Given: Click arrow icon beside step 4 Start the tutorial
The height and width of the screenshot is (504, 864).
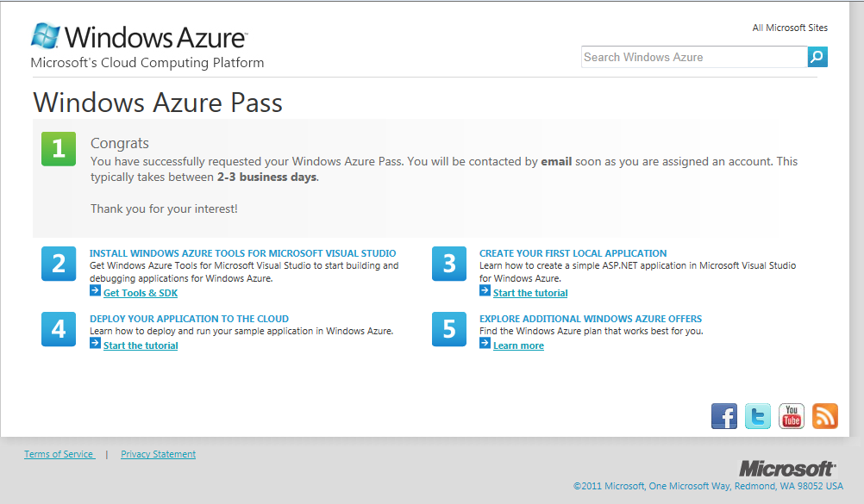Looking at the screenshot, I should point(95,343).
